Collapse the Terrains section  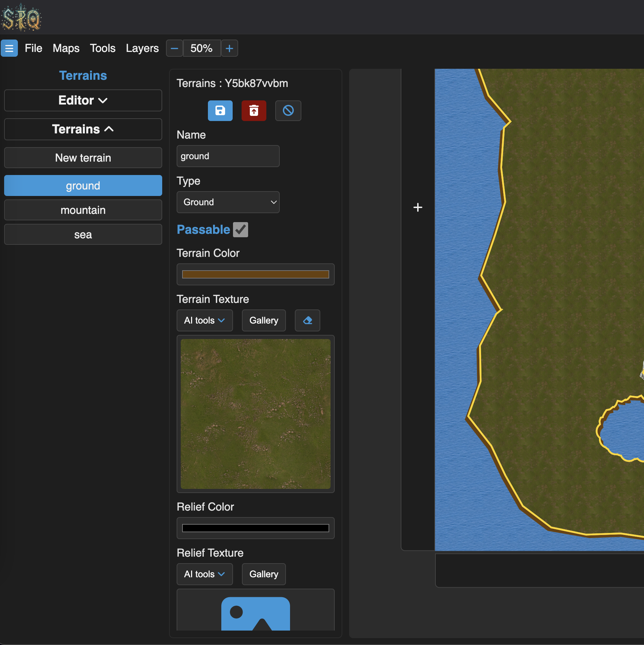tap(83, 129)
